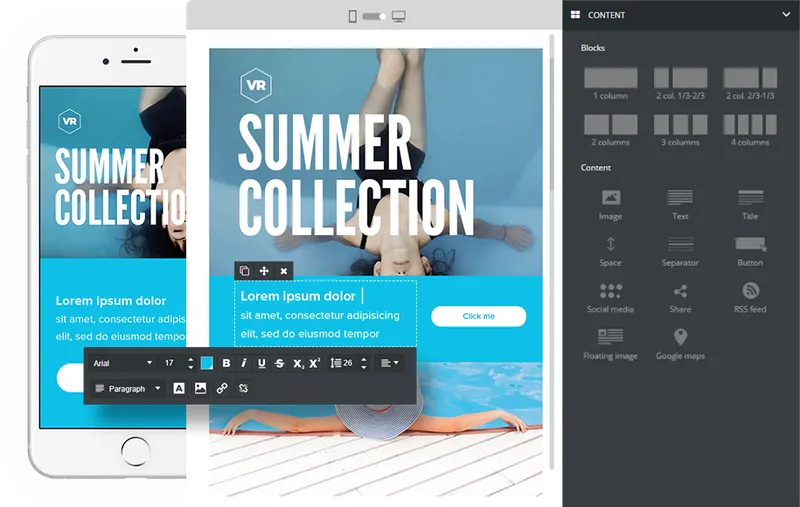
Task: Switch to the mobile preview icon
Action: pos(353,16)
